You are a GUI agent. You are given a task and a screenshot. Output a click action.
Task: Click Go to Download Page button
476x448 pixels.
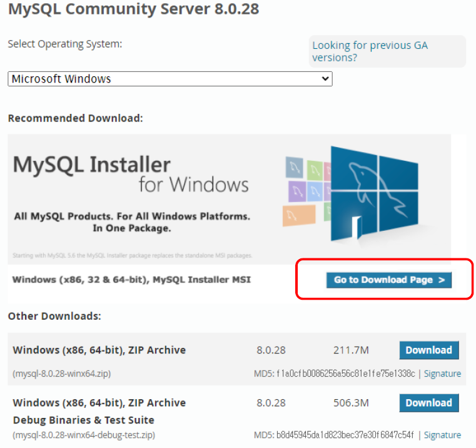pyautogui.click(x=389, y=280)
